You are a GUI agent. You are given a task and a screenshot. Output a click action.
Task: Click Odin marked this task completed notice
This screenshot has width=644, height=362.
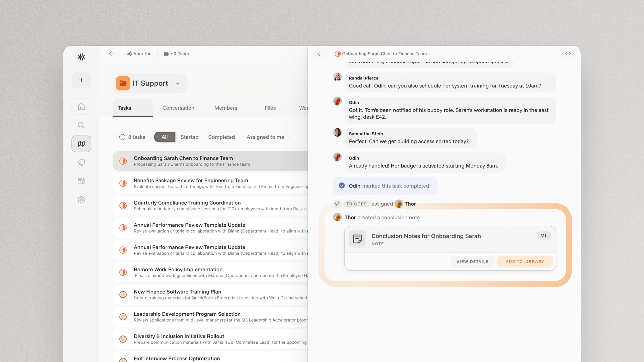385,186
